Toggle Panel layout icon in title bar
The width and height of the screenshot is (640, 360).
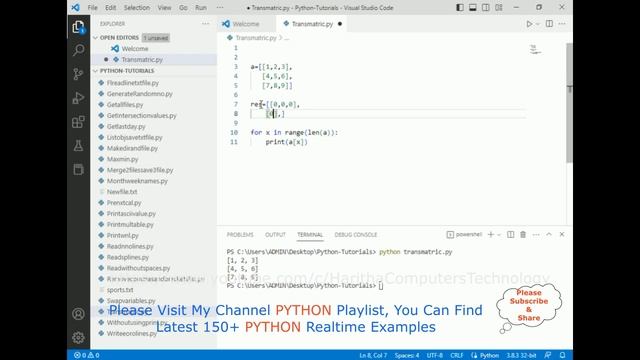[473, 7]
